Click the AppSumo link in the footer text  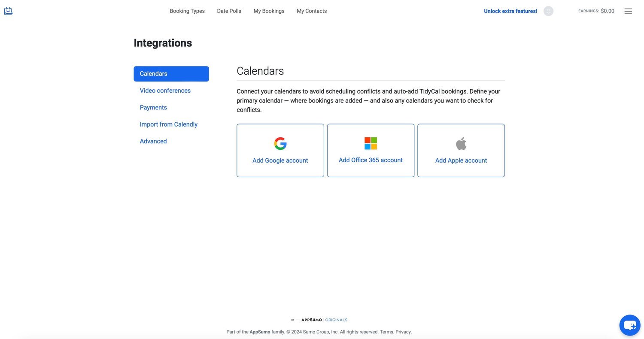pyautogui.click(x=260, y=332)
